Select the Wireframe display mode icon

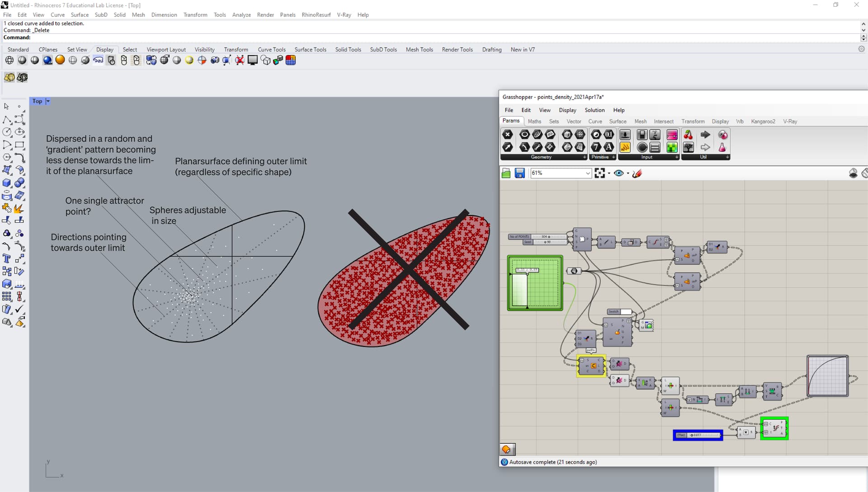coord(9,60)
